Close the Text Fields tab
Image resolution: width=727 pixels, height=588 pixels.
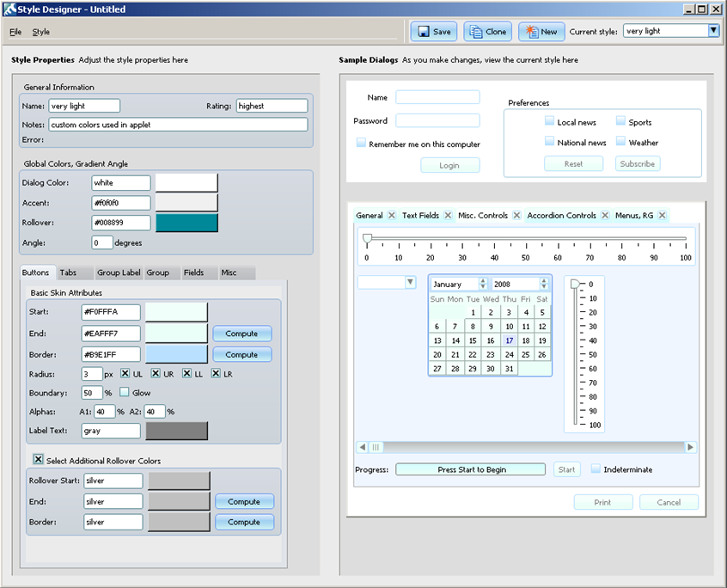click(448, 216)
